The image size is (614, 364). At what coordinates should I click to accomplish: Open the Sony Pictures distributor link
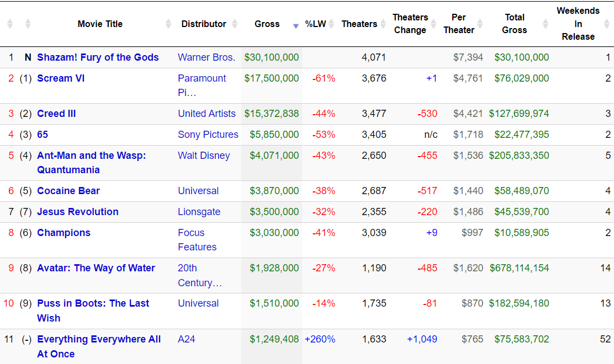click(208, 135)
